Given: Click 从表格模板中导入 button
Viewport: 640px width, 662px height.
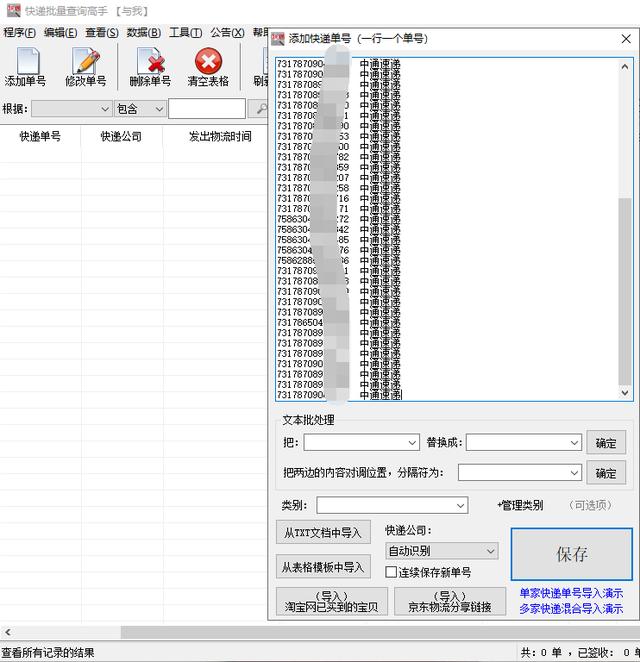Looking at the screenshot, I should [323, 567].
